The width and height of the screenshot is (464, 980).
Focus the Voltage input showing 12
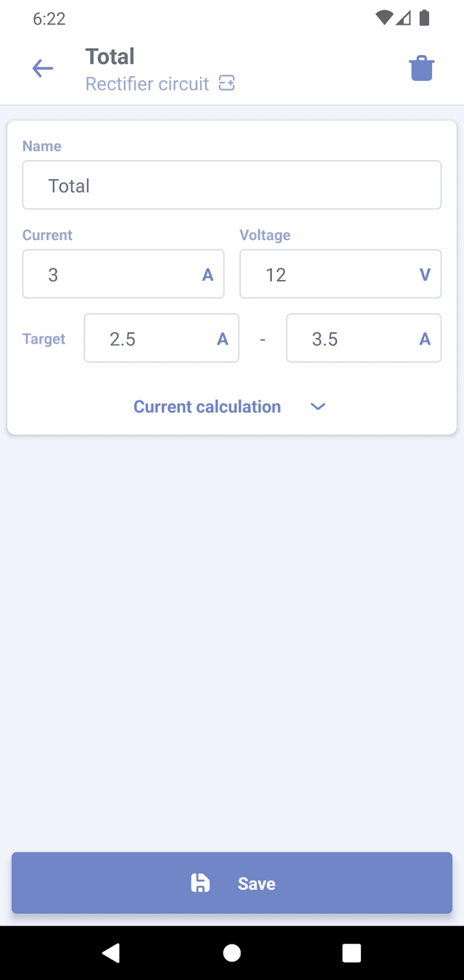(326, 274)
